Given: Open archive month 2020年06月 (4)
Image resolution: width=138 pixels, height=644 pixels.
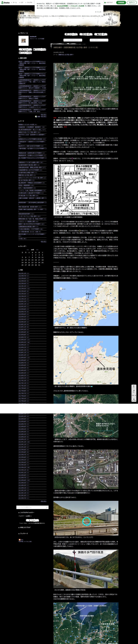Looking at the screenshot, I should pos(24,314).
